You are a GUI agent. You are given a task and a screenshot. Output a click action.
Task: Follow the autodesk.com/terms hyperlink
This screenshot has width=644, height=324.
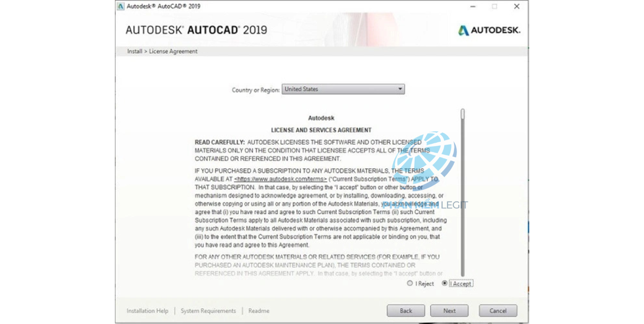point(280,179)
